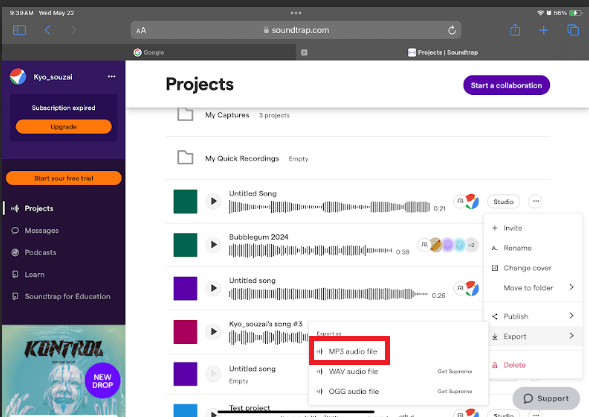Open three-dot menu for Untitled Song
Viewport: 589px width, 417px height.
[536, 201]
